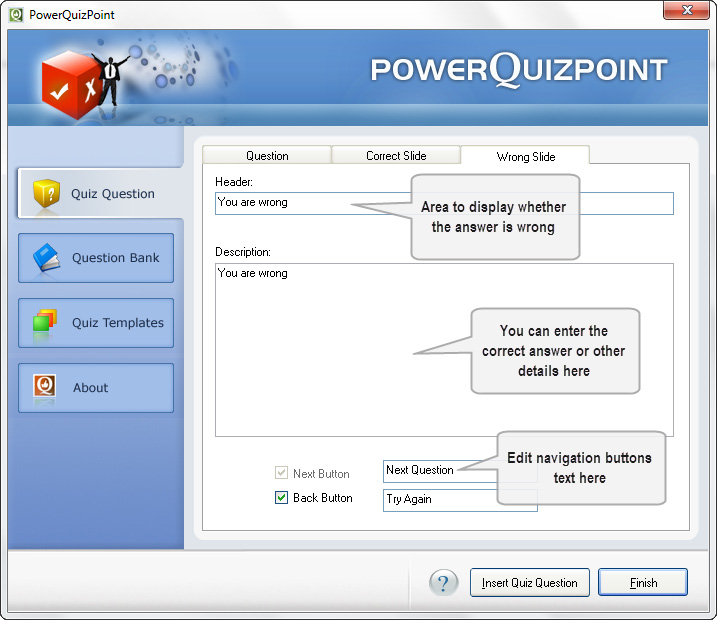This screenshot has width=717, height=620.
Task: Click the Finish button
Action: tap(643, 583)
